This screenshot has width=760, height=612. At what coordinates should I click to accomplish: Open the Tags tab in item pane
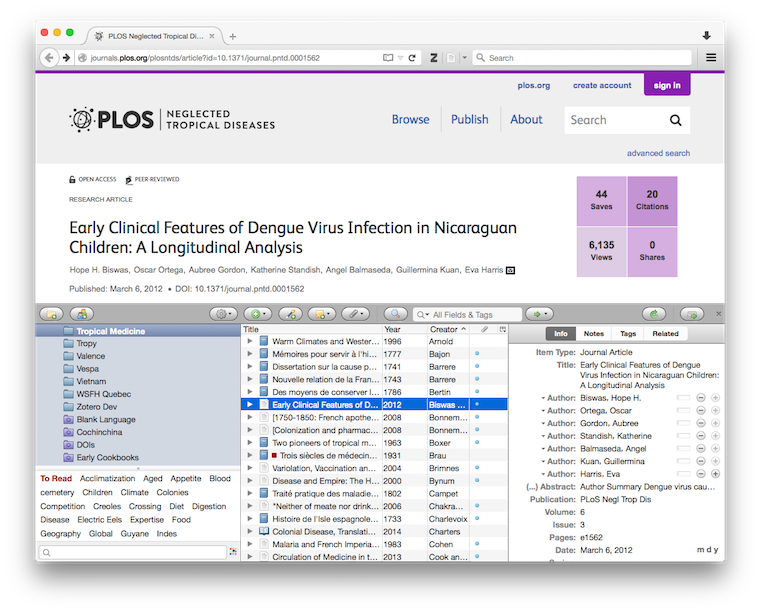[627, 333]
